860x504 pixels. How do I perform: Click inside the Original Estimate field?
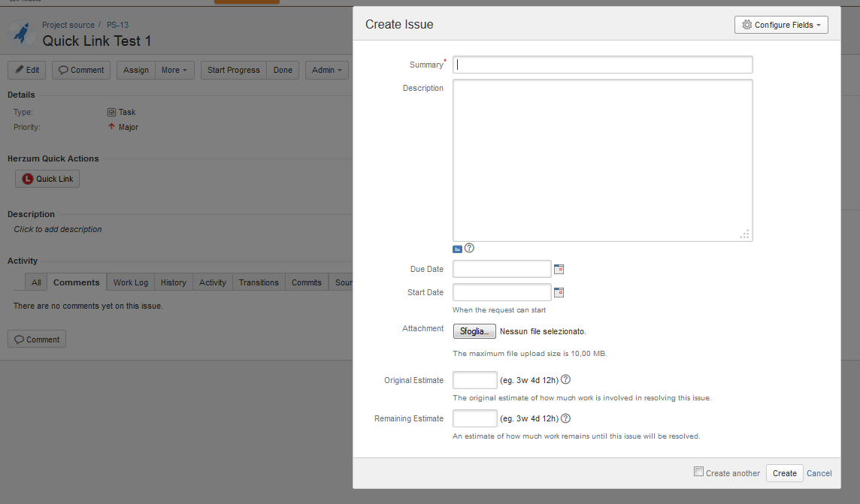coord(474,380)
